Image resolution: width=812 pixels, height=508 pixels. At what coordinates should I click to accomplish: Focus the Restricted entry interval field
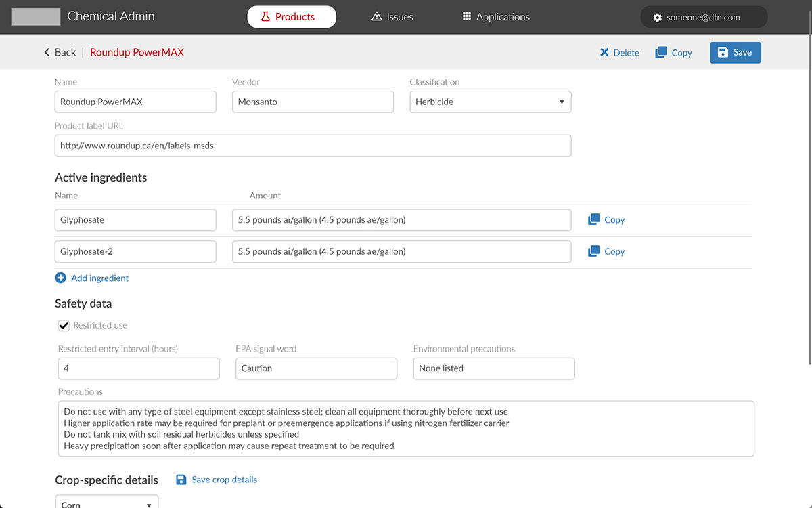tap(139, 368)
